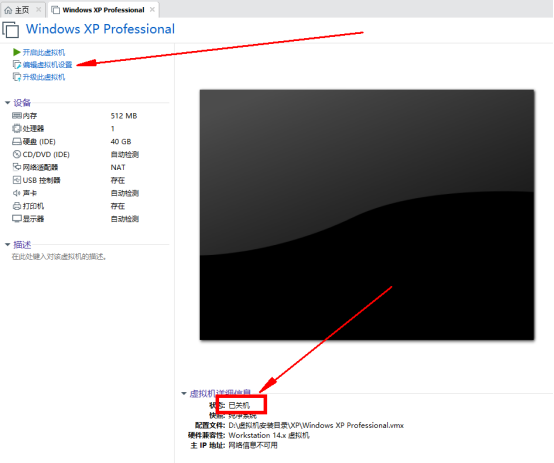The width and height of the screenshot is (554, 463).
Task: Click the processor icon next to 处理器
Action: pos(17,128)
